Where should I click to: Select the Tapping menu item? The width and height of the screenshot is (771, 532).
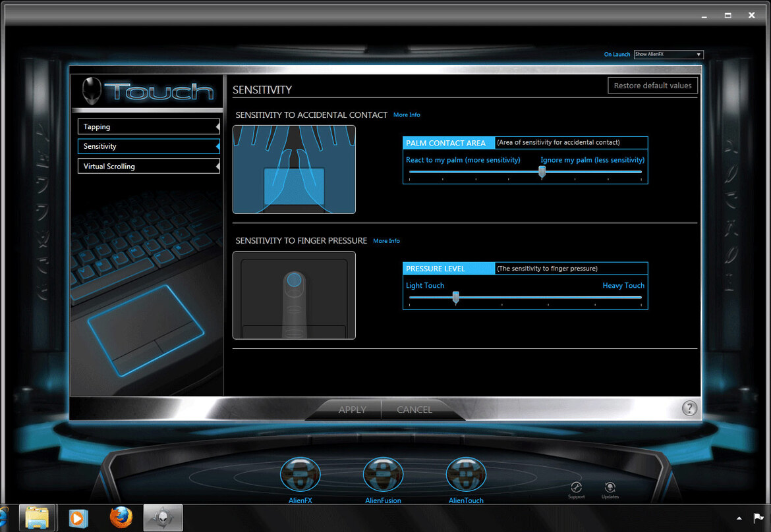coord(148,126)
